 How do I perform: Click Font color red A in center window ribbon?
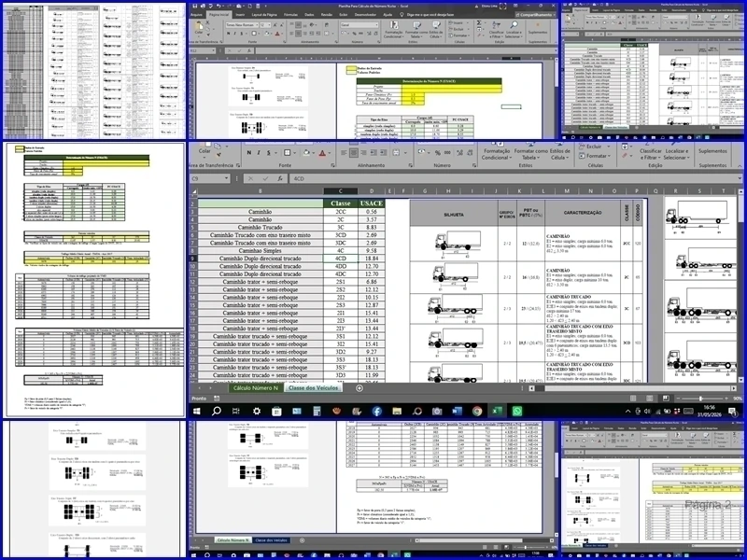coord(322,153)
